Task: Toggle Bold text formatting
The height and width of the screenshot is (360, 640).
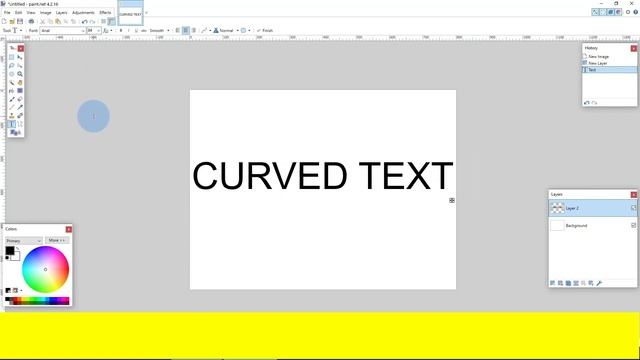Action: (x=121, y=31)
